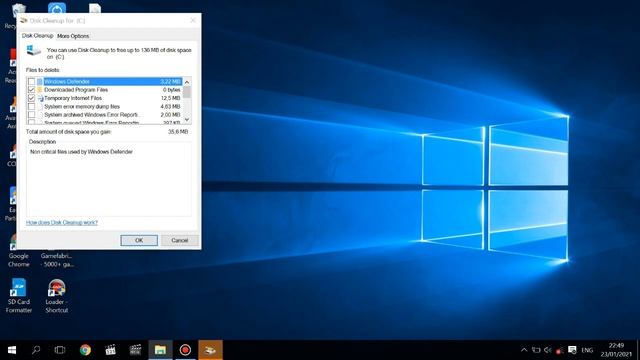Click the file list scroll-up arrow
The height and width of the screenshot is (360, 640).
point(187,82)
